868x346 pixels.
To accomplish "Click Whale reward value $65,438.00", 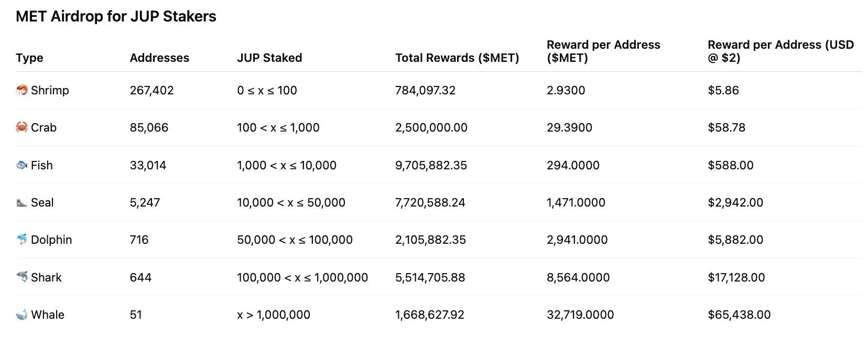I will tap(739, 315).
